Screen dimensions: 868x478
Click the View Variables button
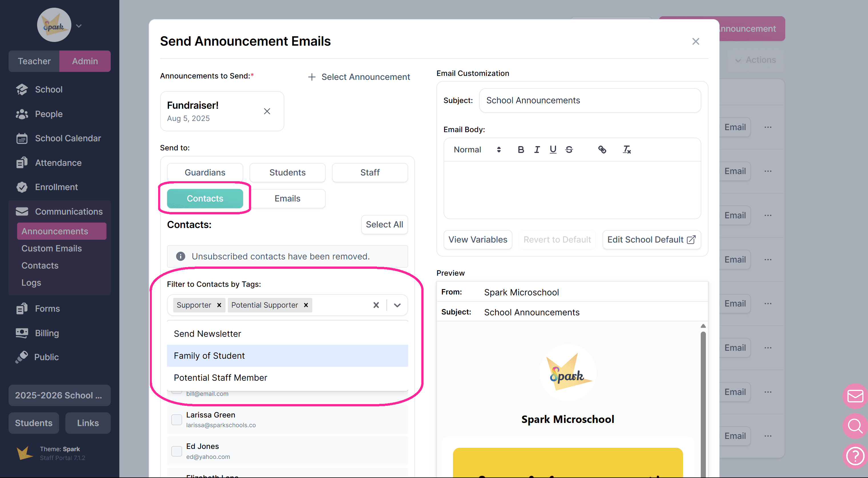pos(478,239)
